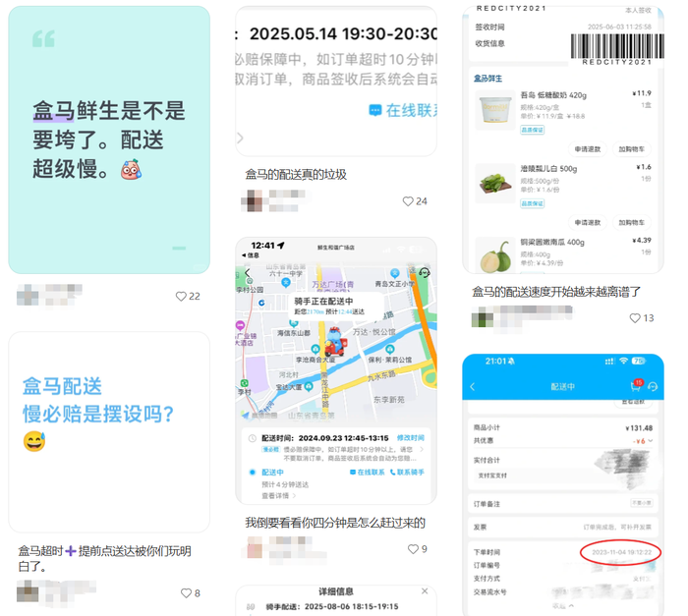
Task: Click the left chevron in the 2025.05.14 card
Action: [240, 139]
